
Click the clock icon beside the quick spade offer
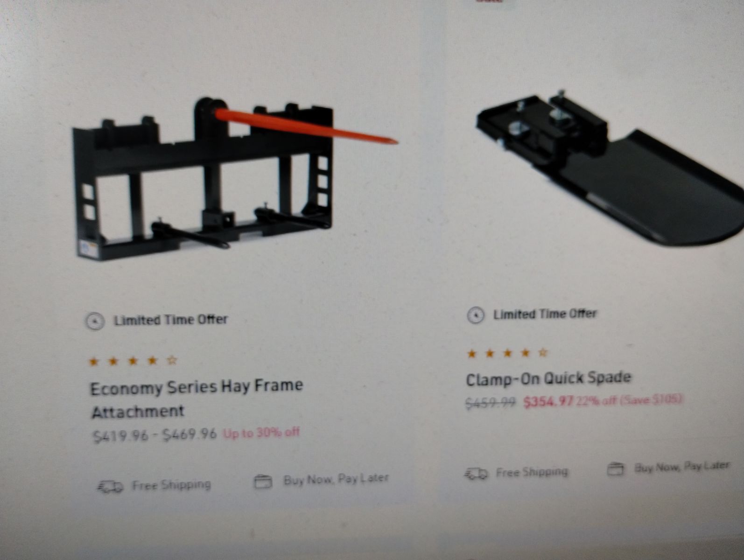(476, 315)
